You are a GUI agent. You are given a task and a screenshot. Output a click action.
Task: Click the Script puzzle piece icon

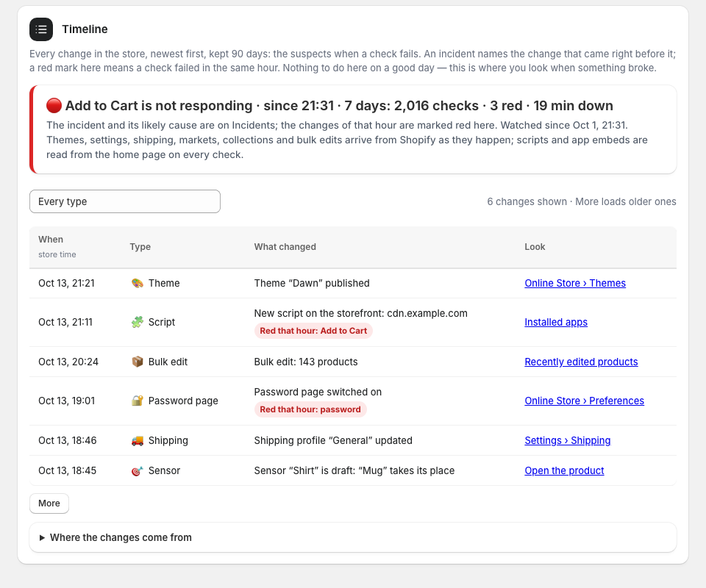click(138, 322)
